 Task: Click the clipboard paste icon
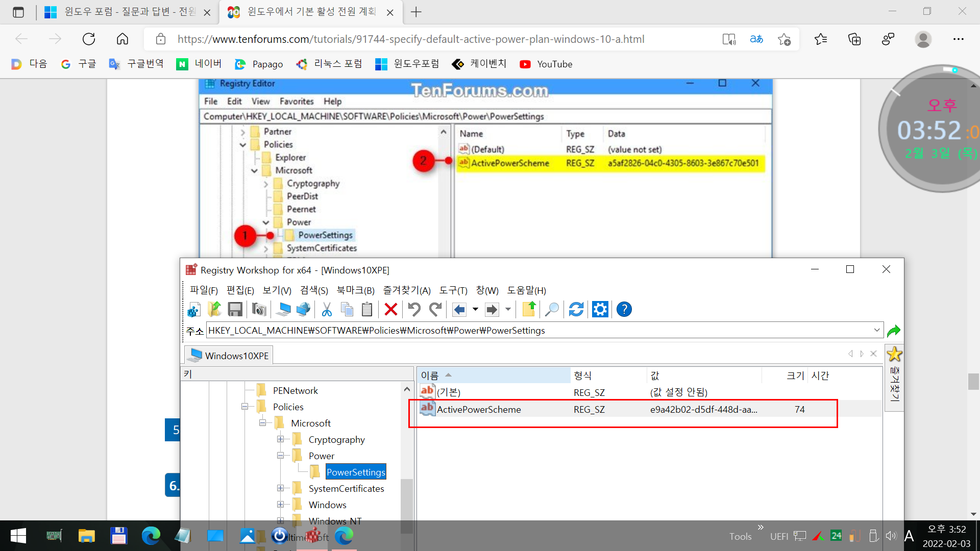pos(367,309)
